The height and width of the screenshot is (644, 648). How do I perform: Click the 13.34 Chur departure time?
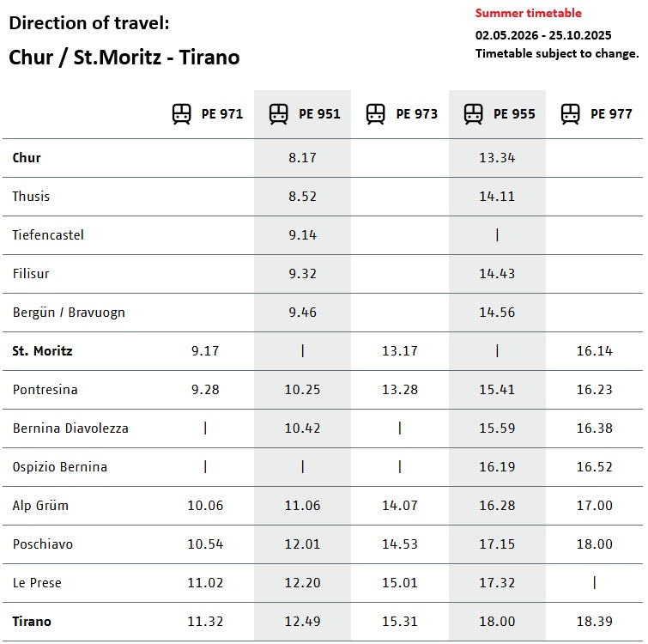497,157
